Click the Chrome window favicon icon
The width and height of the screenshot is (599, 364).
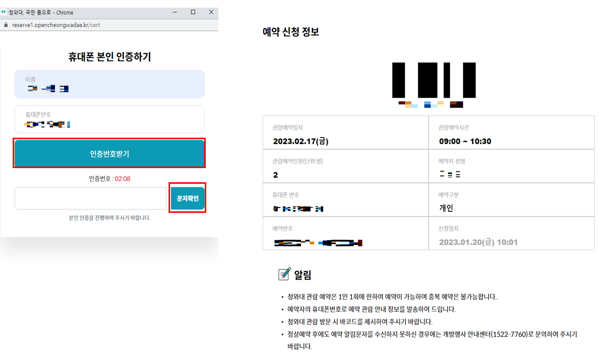[4, 12]
